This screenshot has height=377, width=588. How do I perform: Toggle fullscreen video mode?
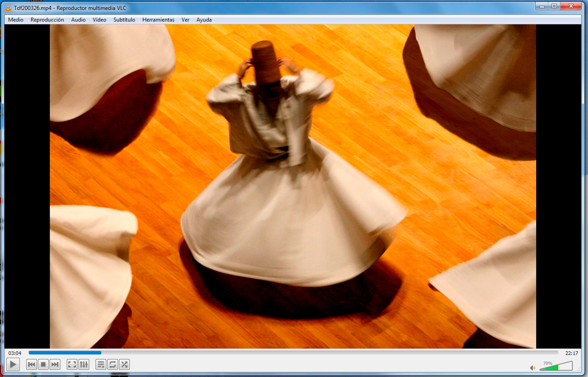(72, 365)
